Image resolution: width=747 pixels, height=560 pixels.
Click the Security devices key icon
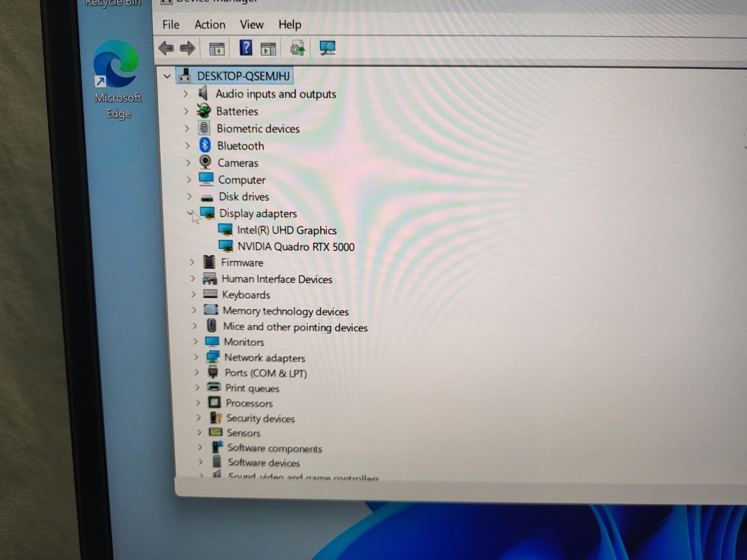[216, 417]
